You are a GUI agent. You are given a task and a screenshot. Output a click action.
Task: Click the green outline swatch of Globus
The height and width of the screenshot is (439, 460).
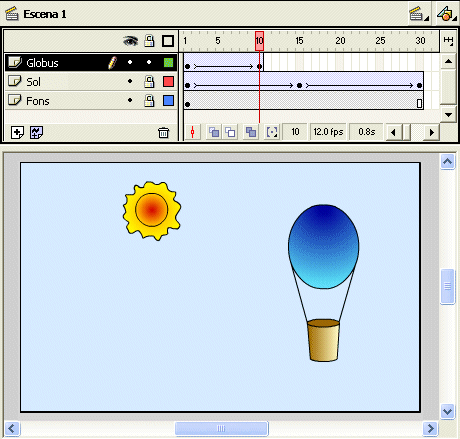168,62
